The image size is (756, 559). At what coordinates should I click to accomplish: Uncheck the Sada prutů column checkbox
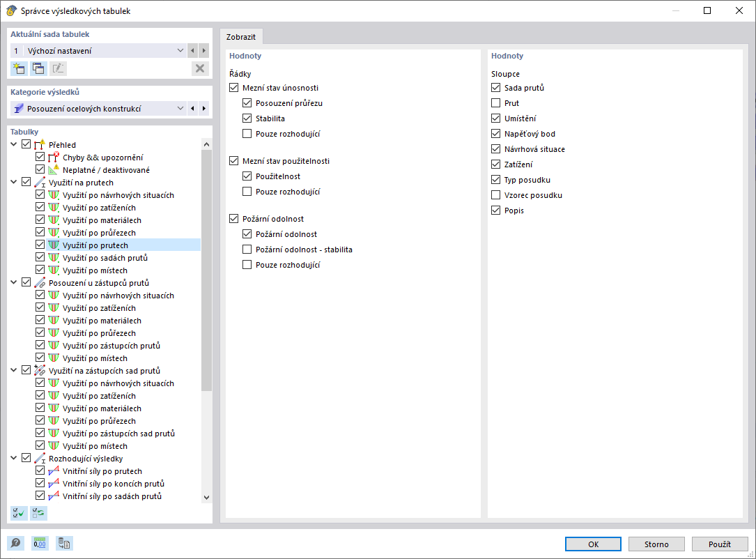tap(495, 87)
